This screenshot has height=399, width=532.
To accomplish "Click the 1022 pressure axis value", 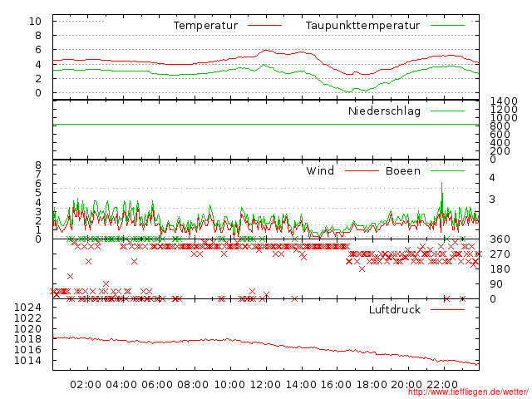I will (x=27, y=318).
